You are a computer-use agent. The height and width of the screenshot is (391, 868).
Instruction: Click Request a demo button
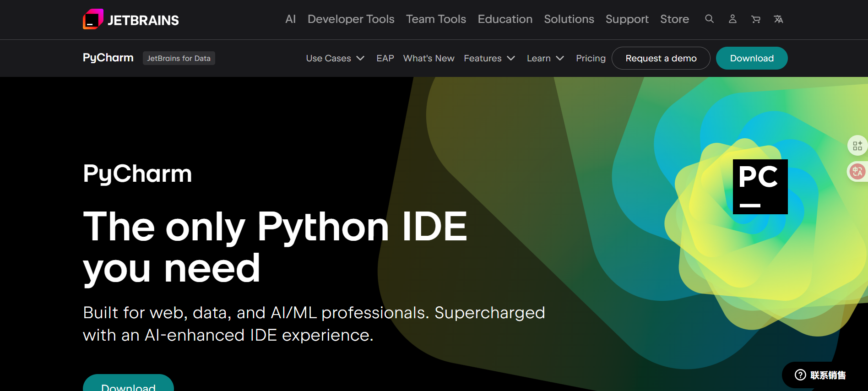(x=661, y=58)
